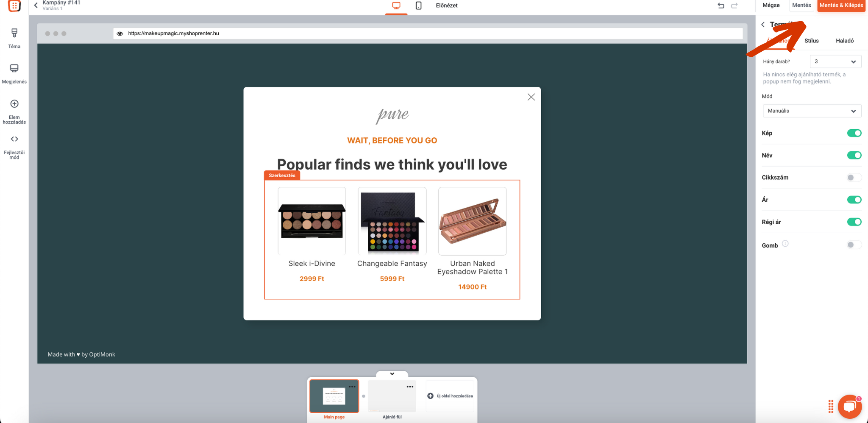Open Fejlesztői mód code icon
The width and height of the screenshot is (868, 423).
click(x=14, y=139)
